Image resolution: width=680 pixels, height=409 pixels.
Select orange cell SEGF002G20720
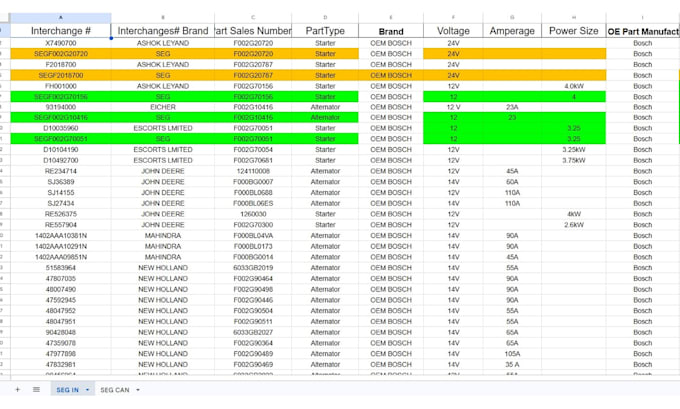pos(61,54)
